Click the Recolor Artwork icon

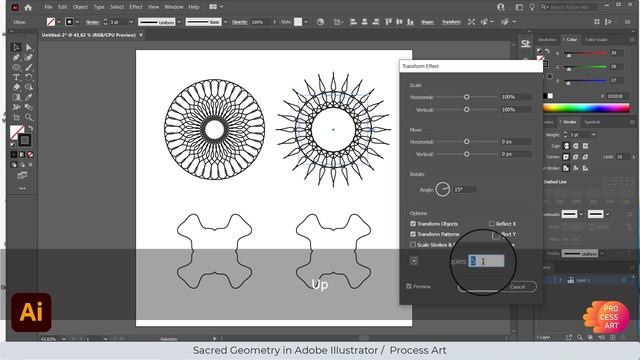pyautogui.click(x=320, y=22)
